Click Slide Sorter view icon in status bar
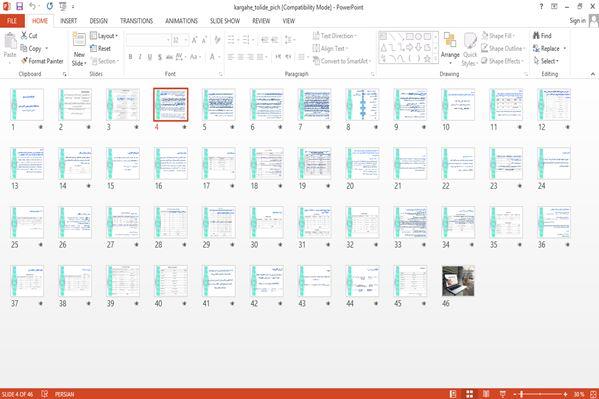Image resolution: width=599 pixels, height=399 pixels. coord(469,394)
